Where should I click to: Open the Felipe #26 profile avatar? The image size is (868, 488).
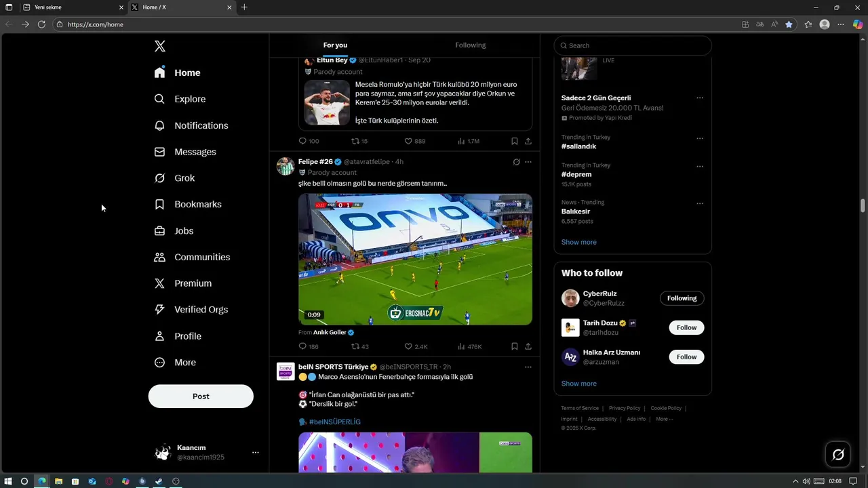tap(285, 166)
